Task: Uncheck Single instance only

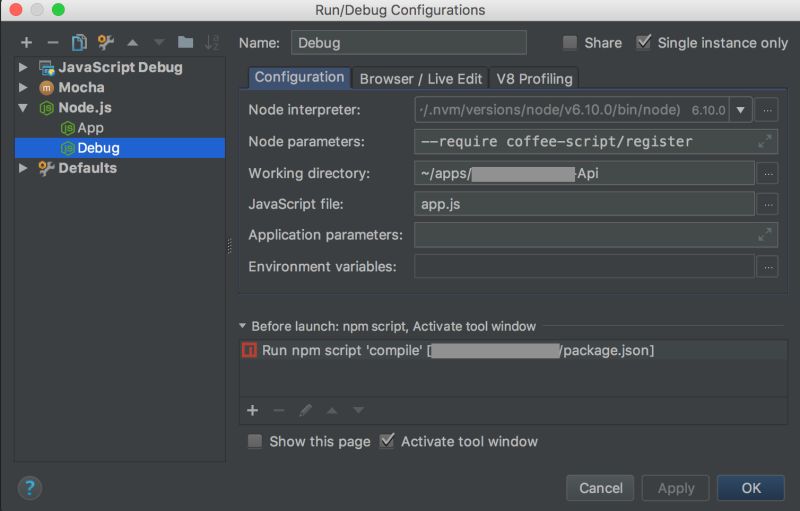Action: click(643, 42)
